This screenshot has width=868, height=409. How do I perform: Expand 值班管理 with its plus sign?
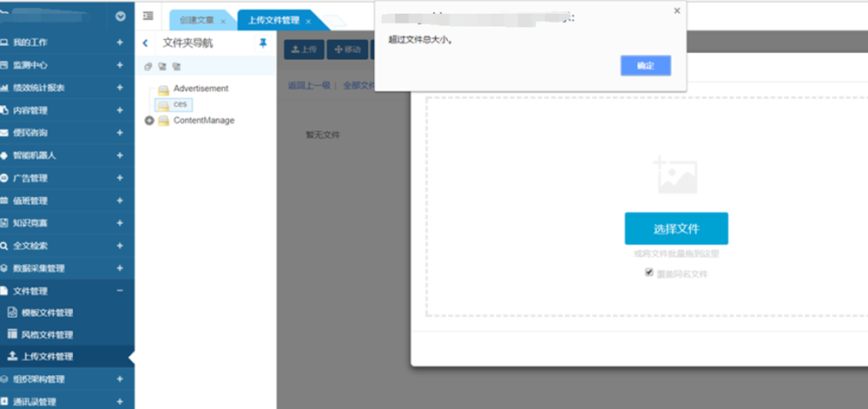[120, 201]
